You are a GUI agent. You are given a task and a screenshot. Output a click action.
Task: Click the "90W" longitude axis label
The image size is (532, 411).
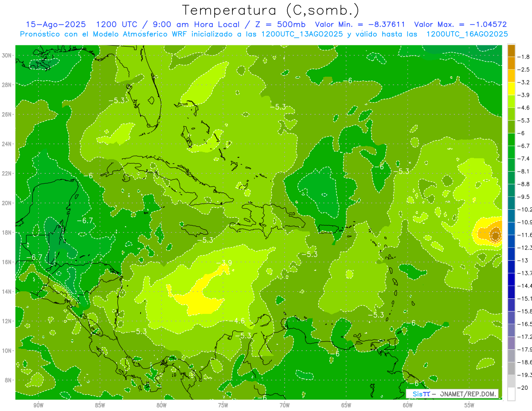(x=38, y=405)
